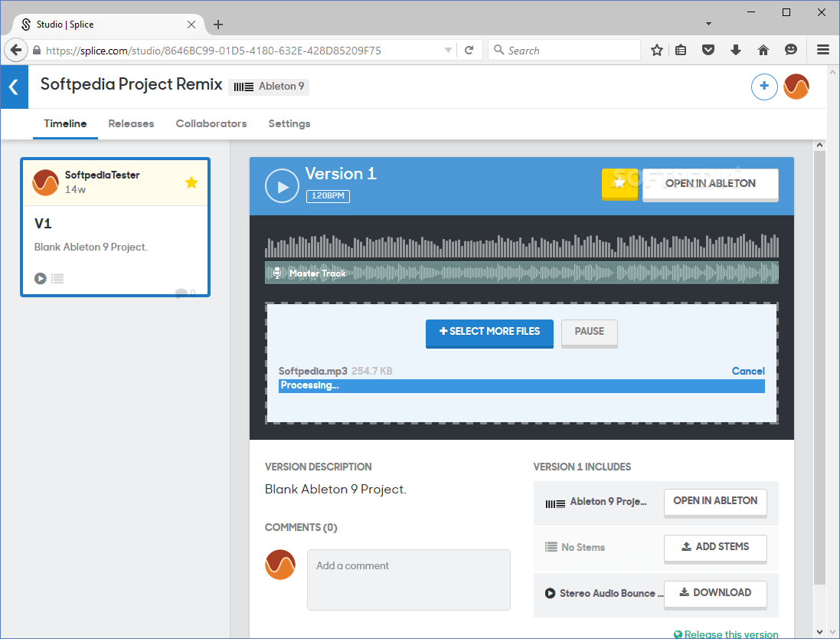Screen dimensions: 840x639
Task: Play the Stereo Audio Bounce via its play icon
Action: [550, 593]
